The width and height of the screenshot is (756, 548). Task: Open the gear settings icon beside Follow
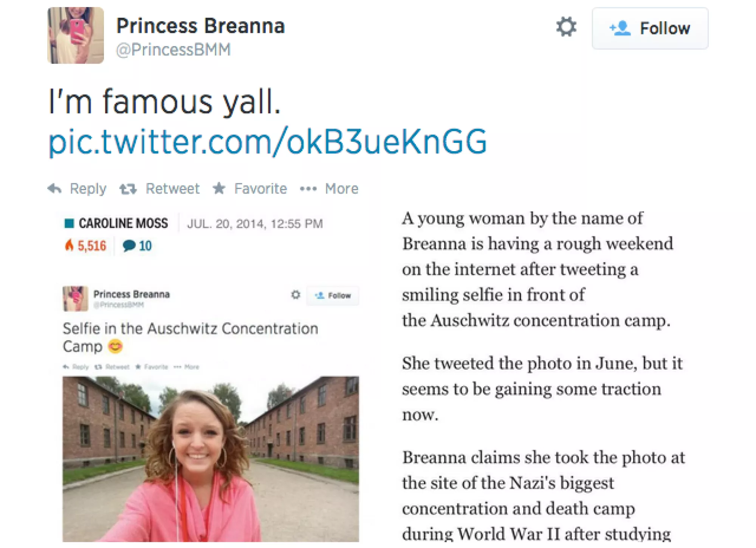[x=566, y=27]
